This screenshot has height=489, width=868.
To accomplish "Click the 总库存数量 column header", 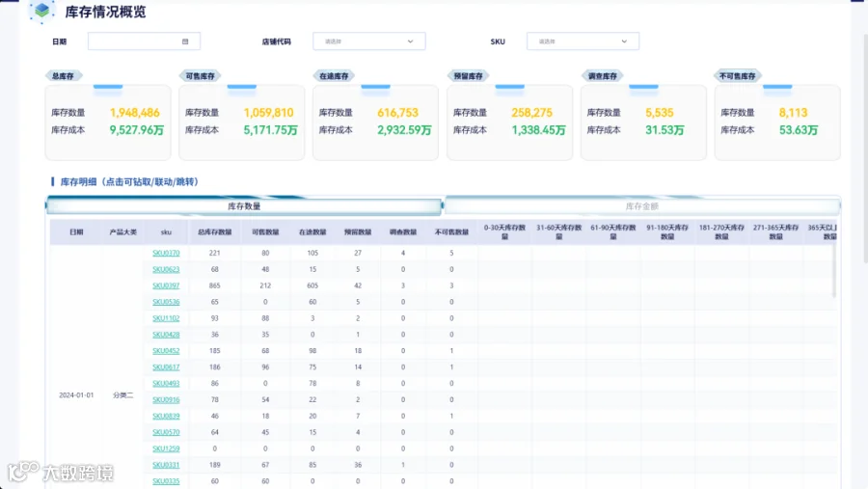I will coord(215,232).
